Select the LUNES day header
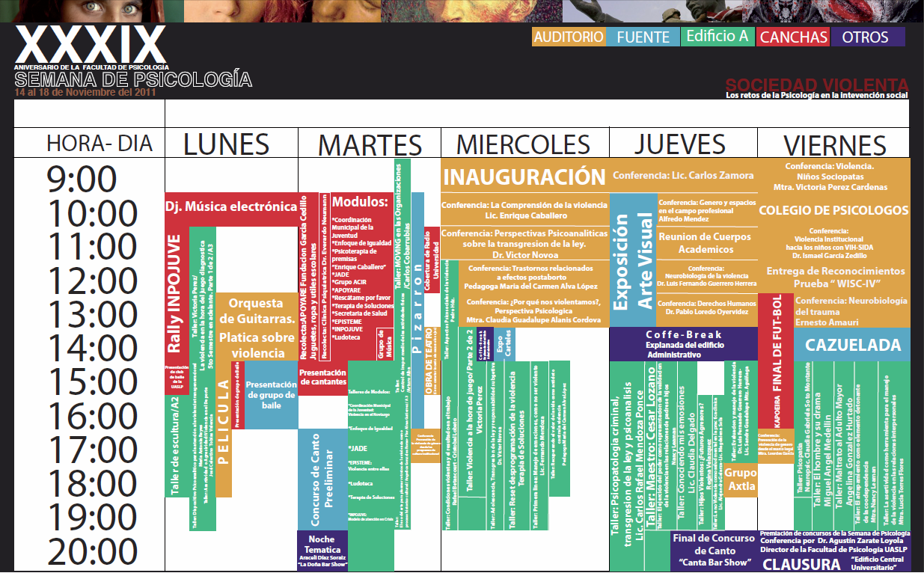The image size is (924, 573). tap(227, 144)
